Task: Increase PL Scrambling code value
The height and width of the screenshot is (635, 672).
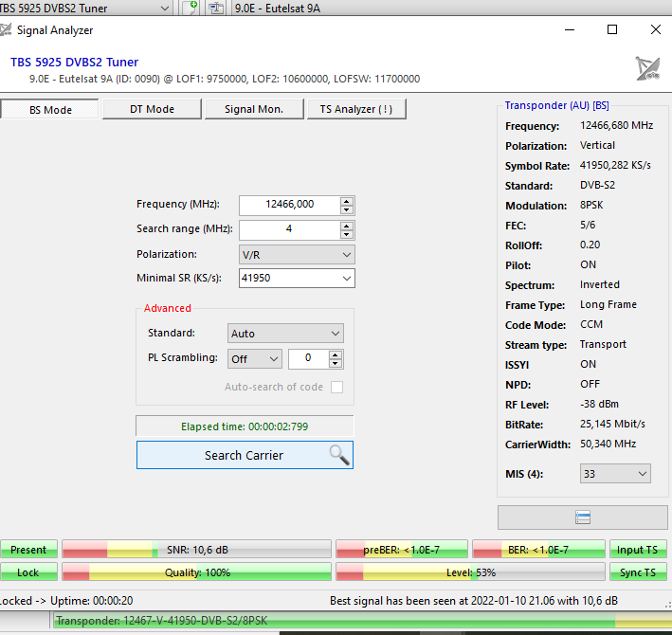Action: click(336, 354)
